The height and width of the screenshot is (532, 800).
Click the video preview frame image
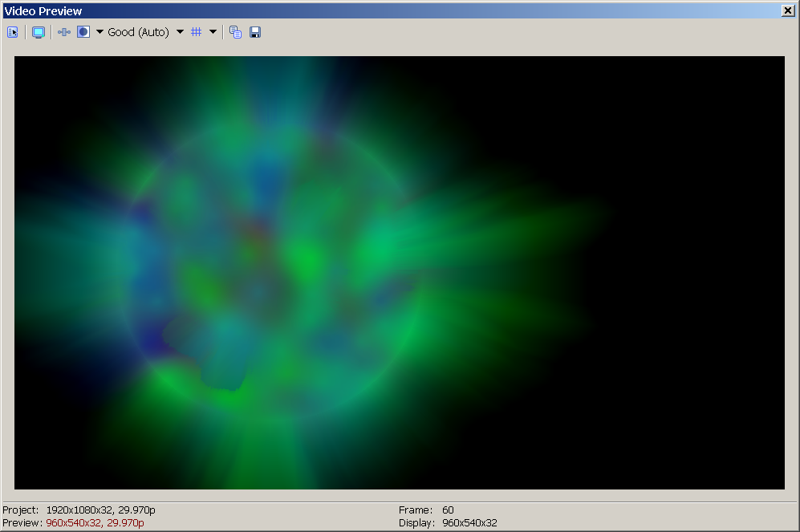[400, 272]
